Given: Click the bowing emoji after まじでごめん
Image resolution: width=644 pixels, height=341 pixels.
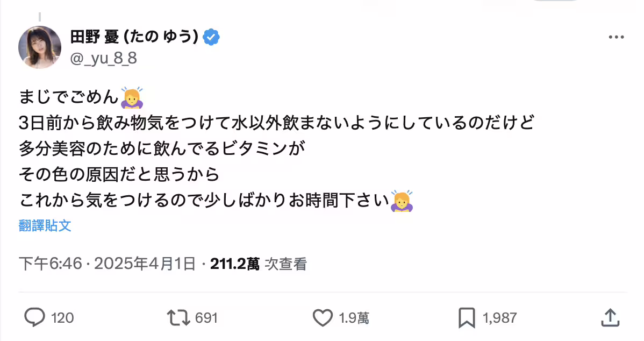Looking at the screenshot, I should click(x=131, y=97).
